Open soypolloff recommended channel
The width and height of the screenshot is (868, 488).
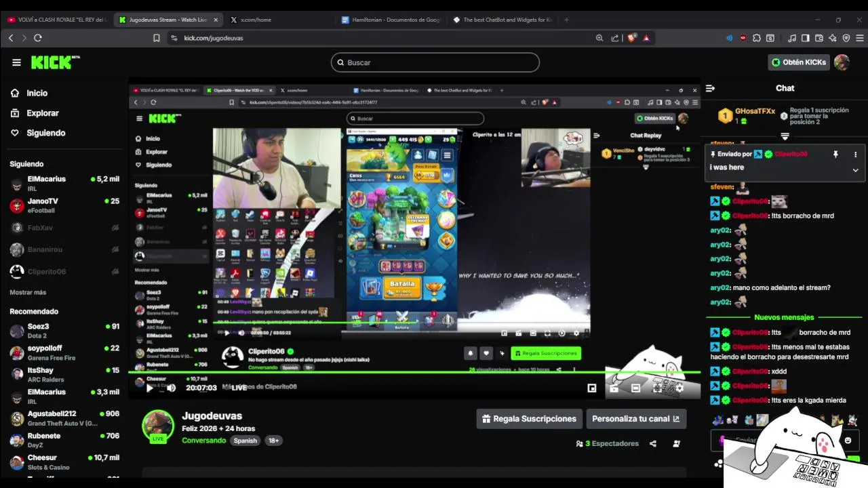coord(64,353)
